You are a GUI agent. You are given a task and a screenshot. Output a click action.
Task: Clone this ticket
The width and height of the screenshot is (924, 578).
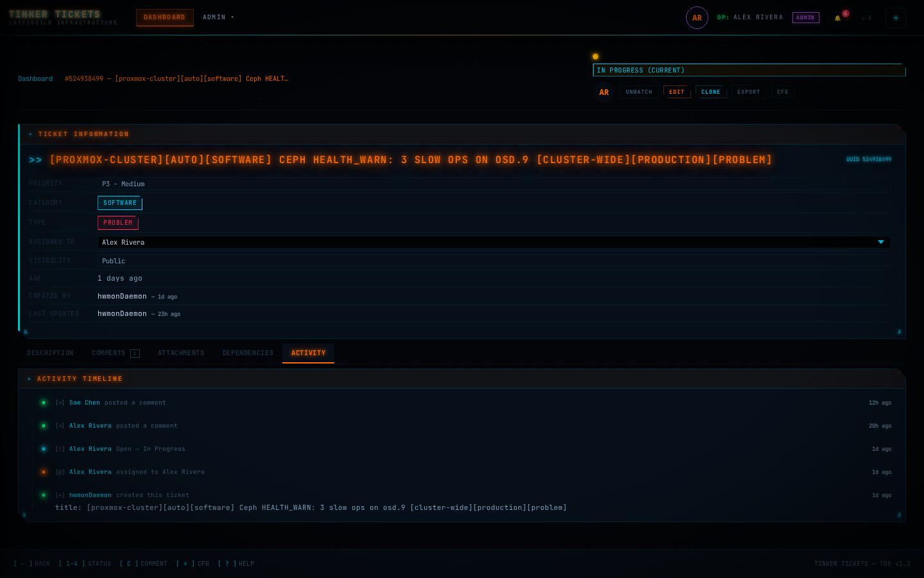[711, 92]
